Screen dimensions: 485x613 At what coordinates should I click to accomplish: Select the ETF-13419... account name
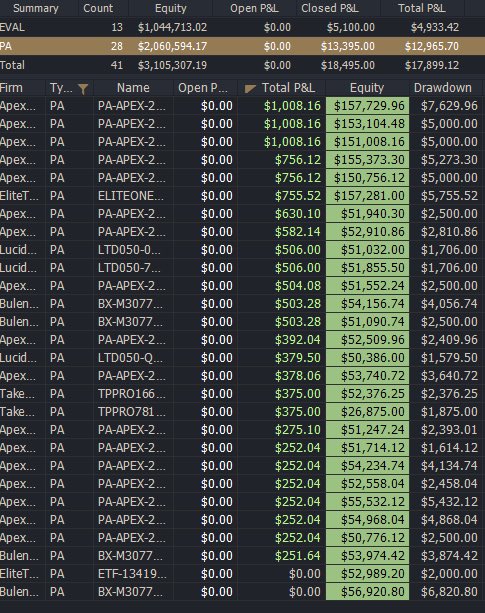click(132, 573)
